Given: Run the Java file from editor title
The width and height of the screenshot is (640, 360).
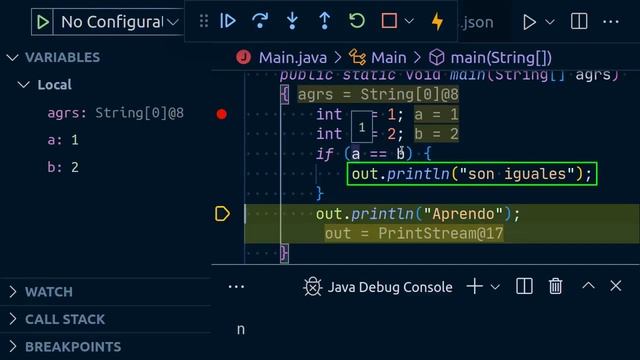Looking at the screenshot, I should click(x=529, y=22).
